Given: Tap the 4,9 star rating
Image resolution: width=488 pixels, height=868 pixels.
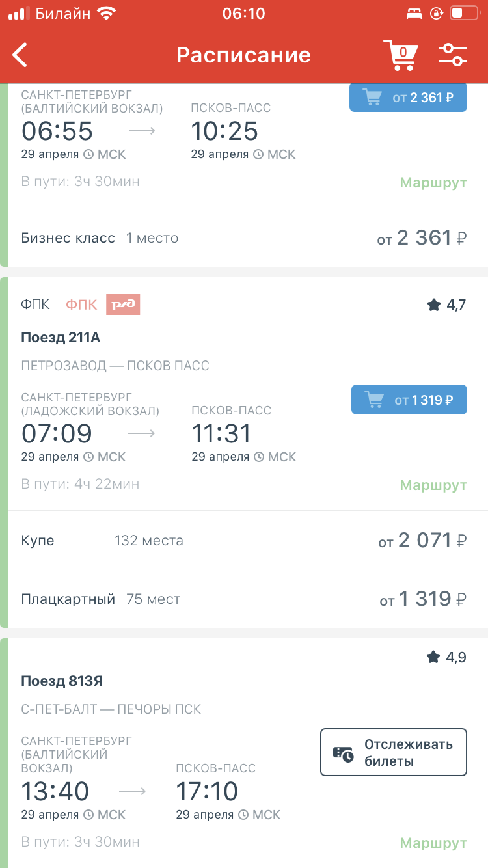Looking at the screenshot, I should pyautogui.click(x=446, y=657).
